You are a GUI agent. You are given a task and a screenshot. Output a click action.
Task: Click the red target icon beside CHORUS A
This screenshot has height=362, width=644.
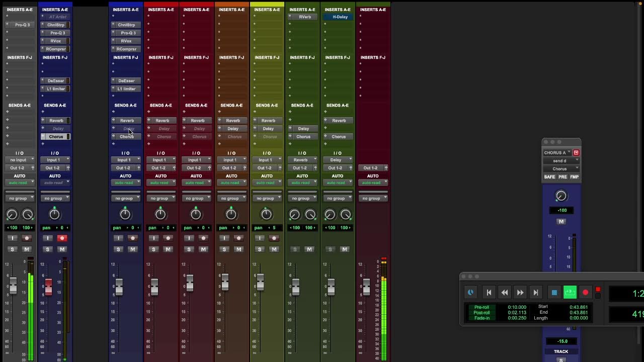[x=576, y=152]
